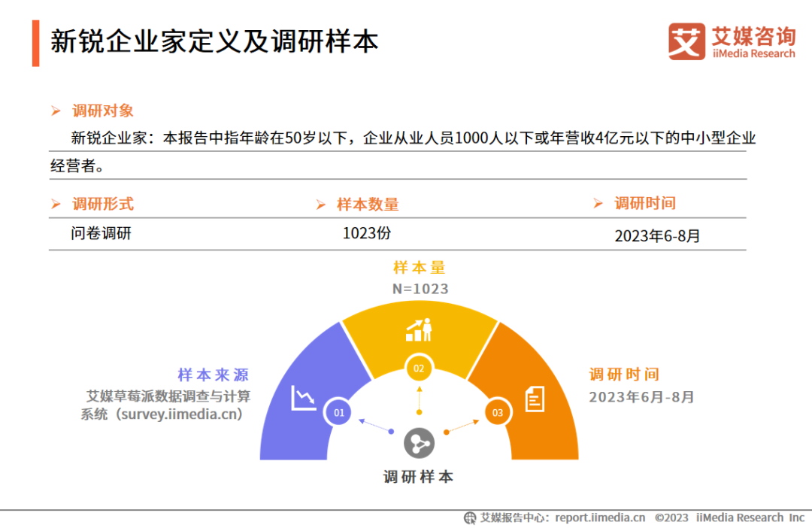Click the gray share icon above 调研样本
The height and width of the screenshot is (528, 812).
coord(419,443)
